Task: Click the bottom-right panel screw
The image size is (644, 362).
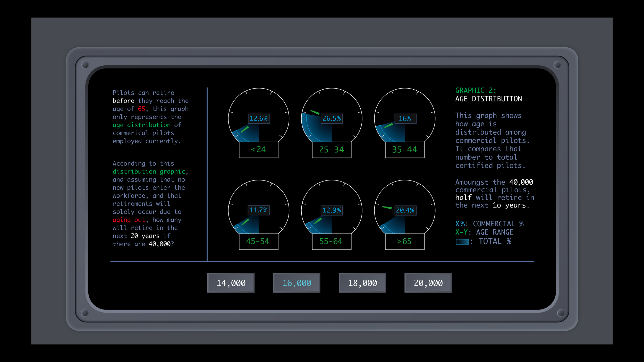Action: click(x=561, y=313)
